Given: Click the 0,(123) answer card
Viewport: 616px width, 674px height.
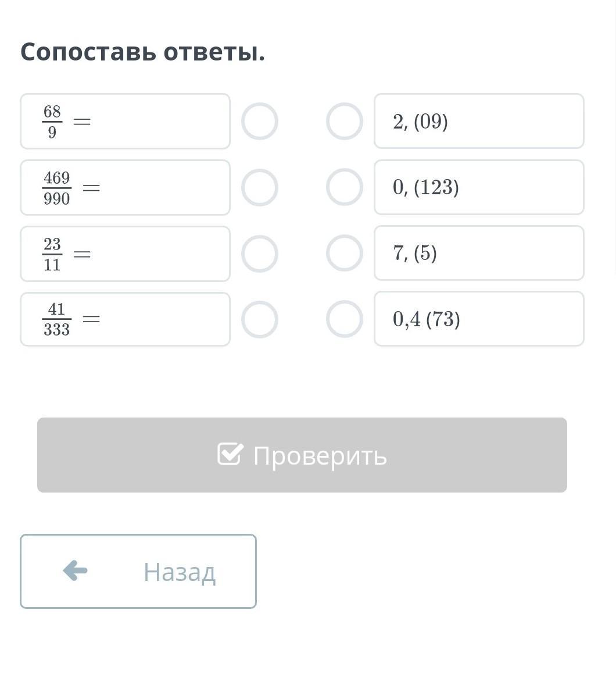Looking at the screenshot, I should point(479,187).
